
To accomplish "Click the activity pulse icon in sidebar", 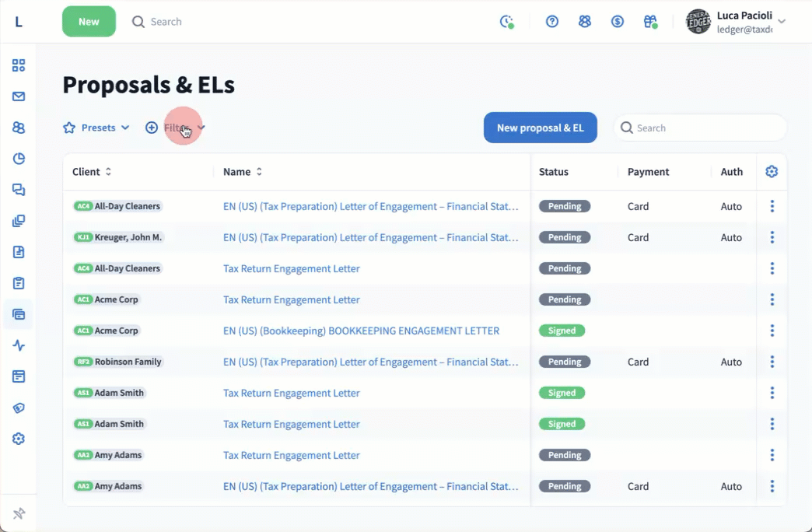I will [x=19, y=345].
